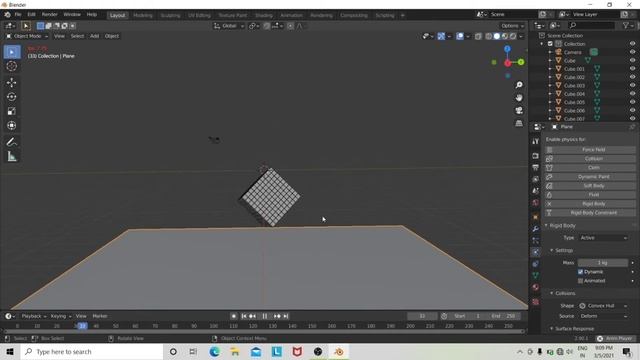This screenshot has width=640, height=360.
Task: Click the Blender logo menu icon
Action: pyautogui.click(x=7, y=15)
